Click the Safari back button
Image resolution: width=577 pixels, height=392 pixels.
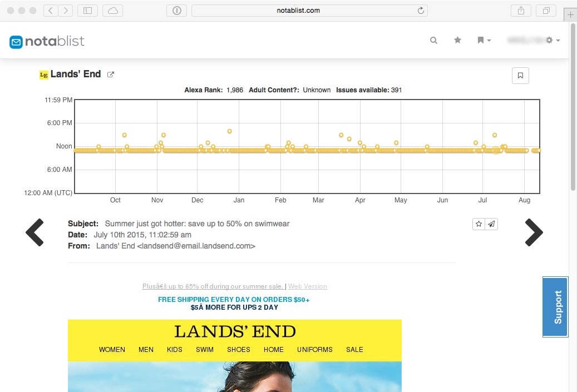[x=51, y=11]
